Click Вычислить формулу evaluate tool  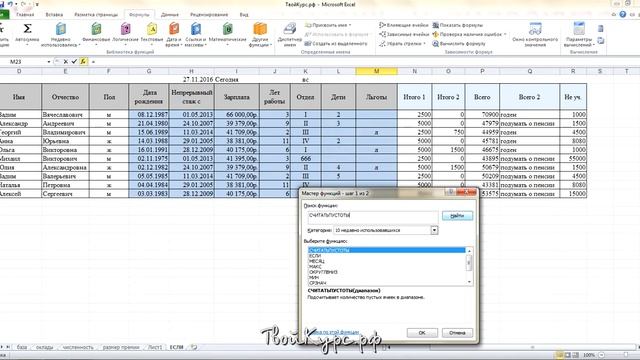click(x=459, y=43)
